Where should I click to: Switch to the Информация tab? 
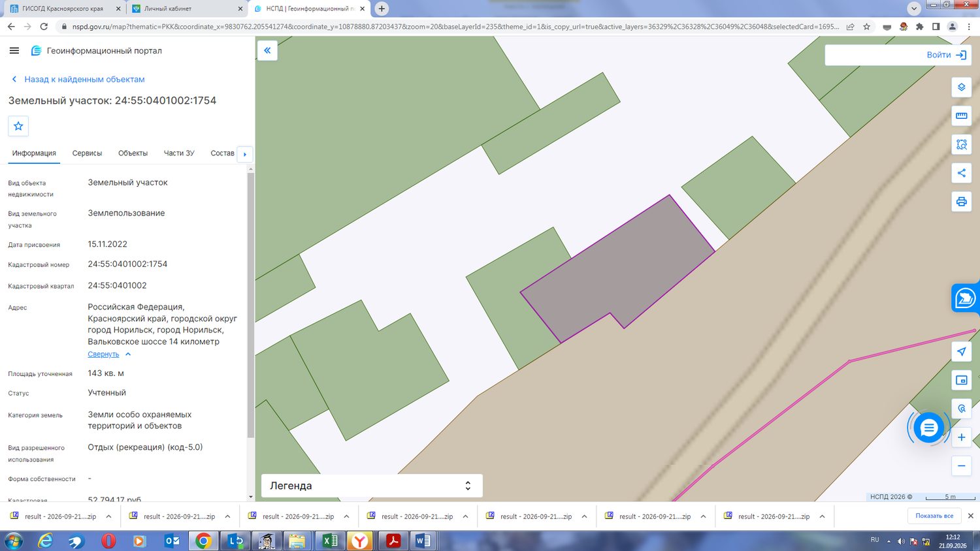[x=34, y=153]
